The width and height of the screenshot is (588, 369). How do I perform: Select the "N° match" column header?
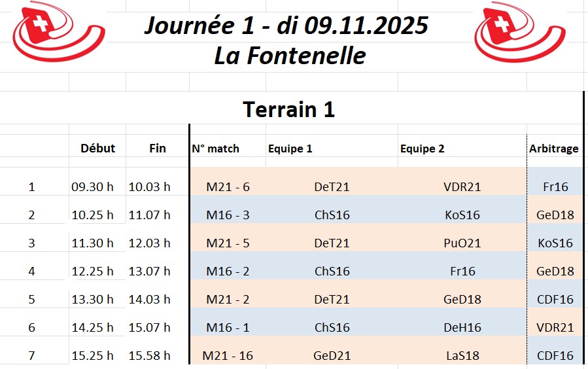(216, 149)
